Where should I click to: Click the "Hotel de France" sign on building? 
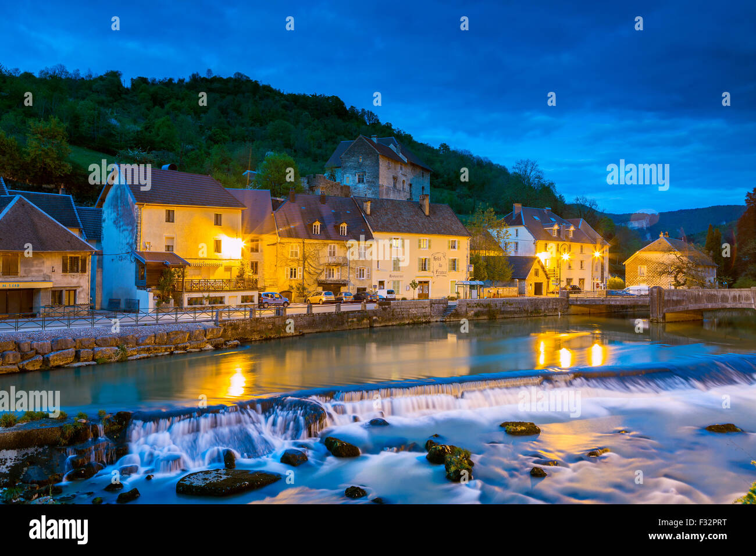point(439,265)
